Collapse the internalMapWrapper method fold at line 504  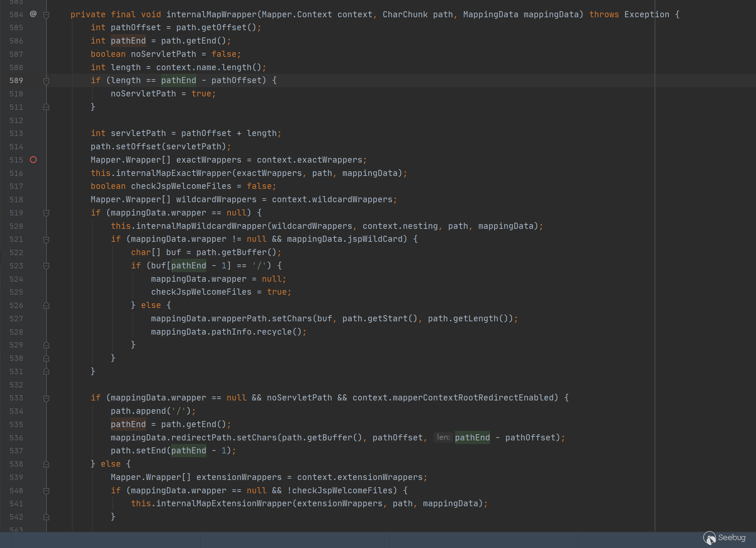(x=46, y=15)
